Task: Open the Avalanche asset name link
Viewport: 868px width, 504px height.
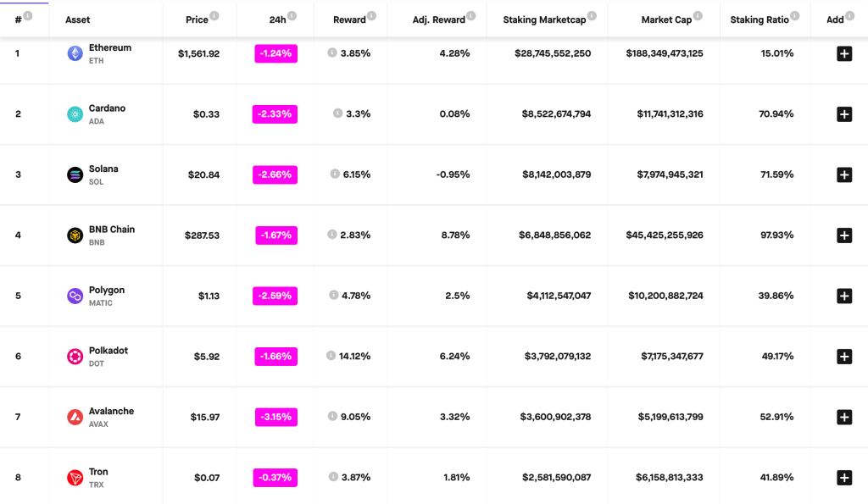Action: (111, 411)
